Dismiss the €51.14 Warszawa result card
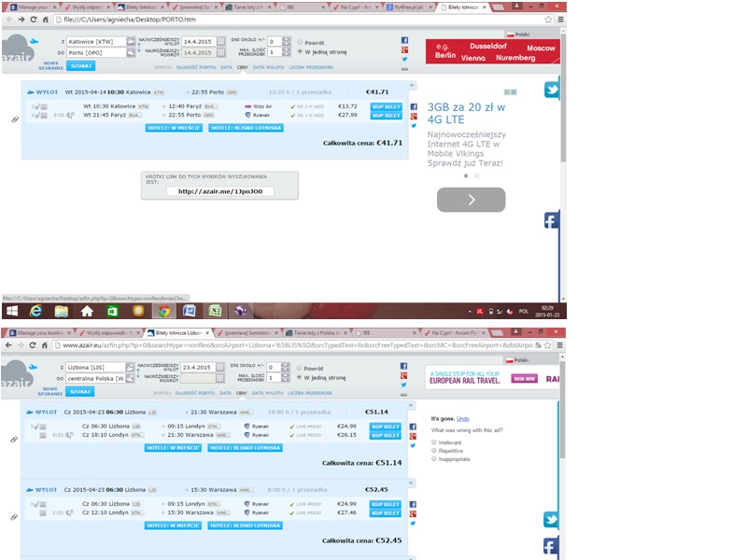This screenshot has width=747, height=560. pyautogui.click(x=411, y=405)
